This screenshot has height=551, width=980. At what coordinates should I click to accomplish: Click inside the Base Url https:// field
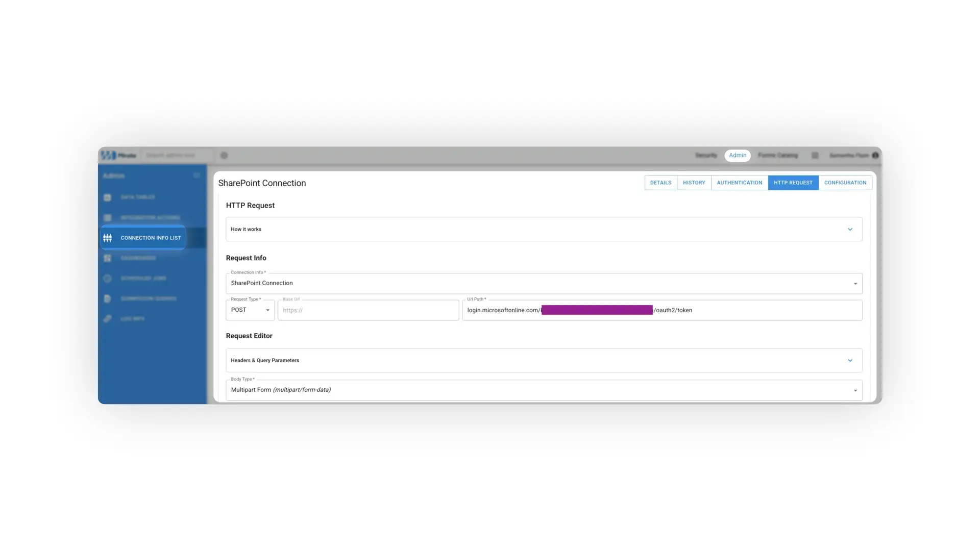pyautogui.click(x=367, y=310)
